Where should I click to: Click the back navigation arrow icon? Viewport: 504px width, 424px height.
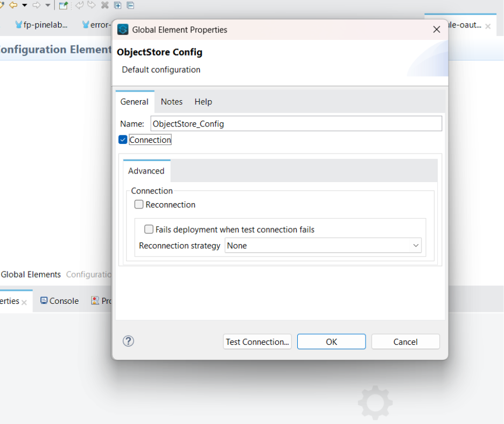(13, 5)
